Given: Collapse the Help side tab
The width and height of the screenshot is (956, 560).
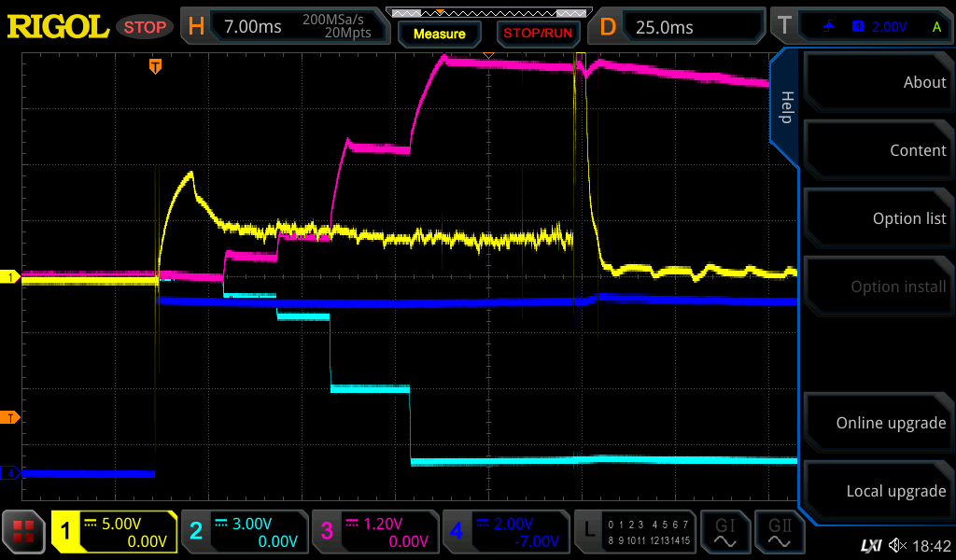Looking at the screenshot, I should click(x=786, y=107).
